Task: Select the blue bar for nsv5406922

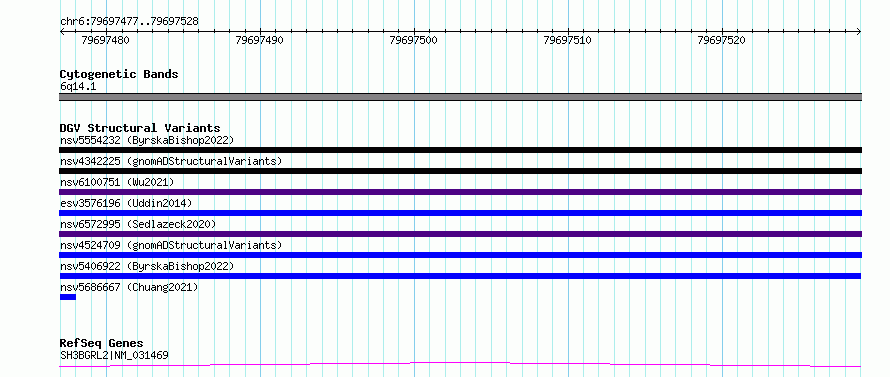Action: tap(460, 276)
